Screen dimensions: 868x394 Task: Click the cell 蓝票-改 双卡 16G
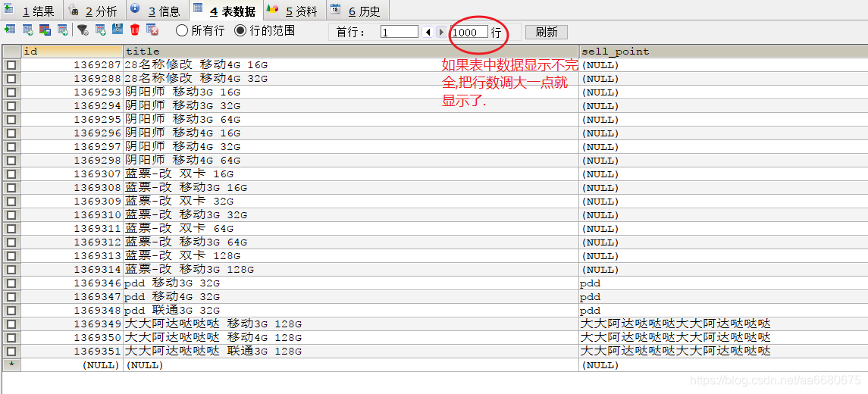[x=351, y=174]
